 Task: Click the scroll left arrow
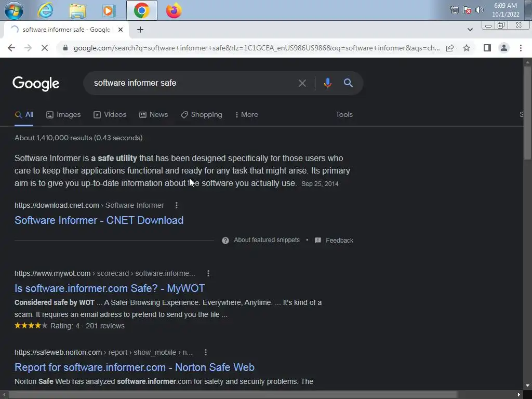(x=4, y=395)
